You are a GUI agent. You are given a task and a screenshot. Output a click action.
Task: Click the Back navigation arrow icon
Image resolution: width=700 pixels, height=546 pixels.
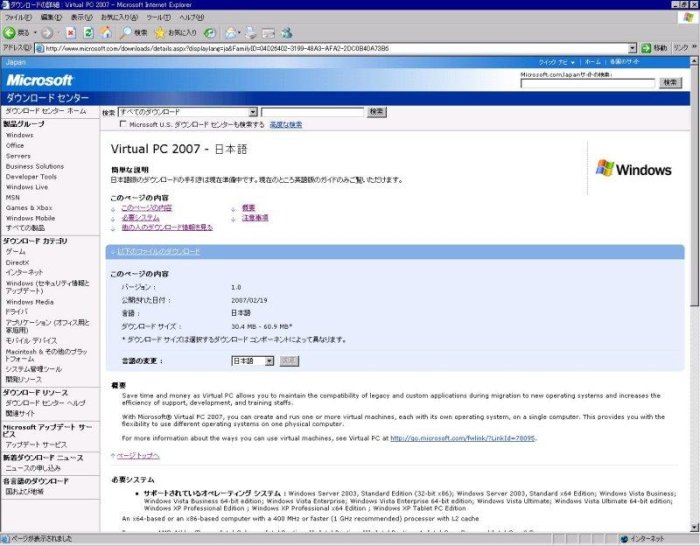click(x=9, y=33)
